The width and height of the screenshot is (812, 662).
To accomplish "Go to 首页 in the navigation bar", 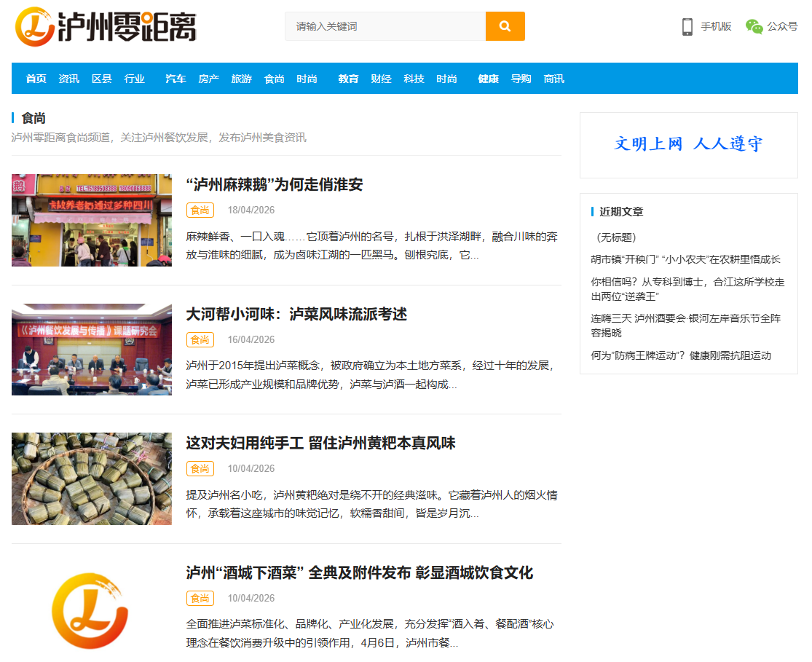I will click(x=36, y=79).
